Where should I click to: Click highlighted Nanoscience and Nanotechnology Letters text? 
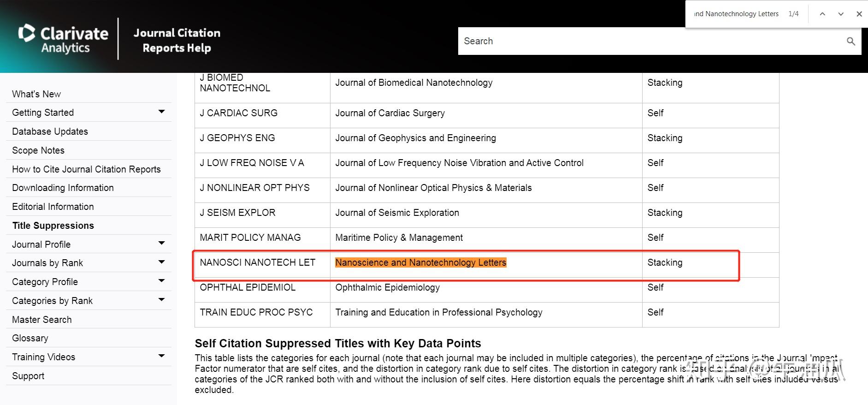tap(421, 262)
